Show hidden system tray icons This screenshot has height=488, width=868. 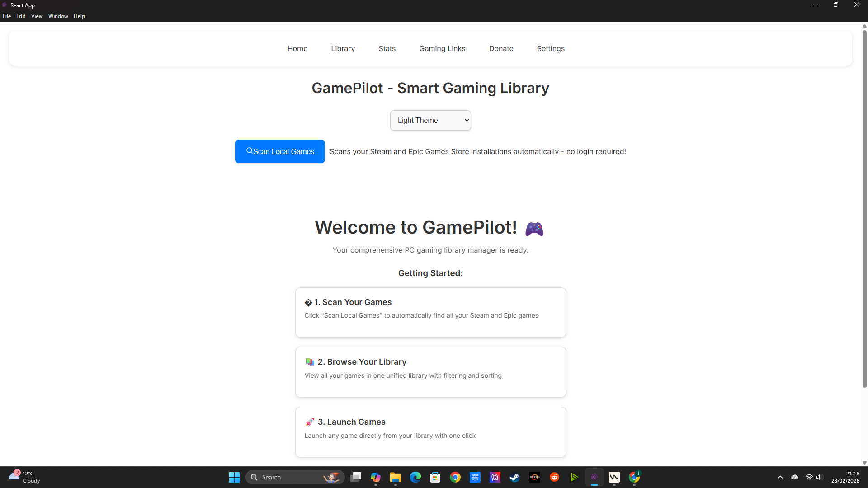[x=780, y=477]
